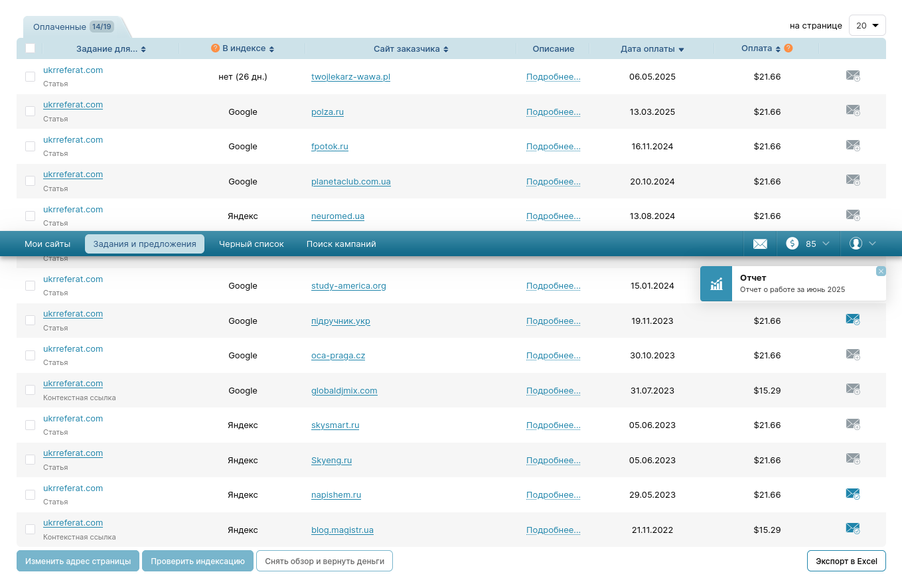
Task: Click the Проверить индексацию button
Action: (198, 561)
